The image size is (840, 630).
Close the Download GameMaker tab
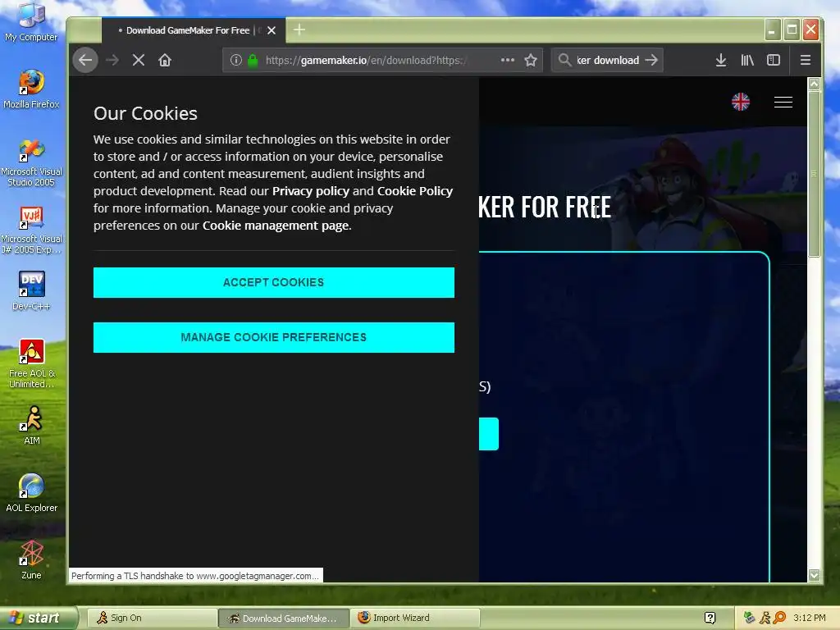coord(272,30)
